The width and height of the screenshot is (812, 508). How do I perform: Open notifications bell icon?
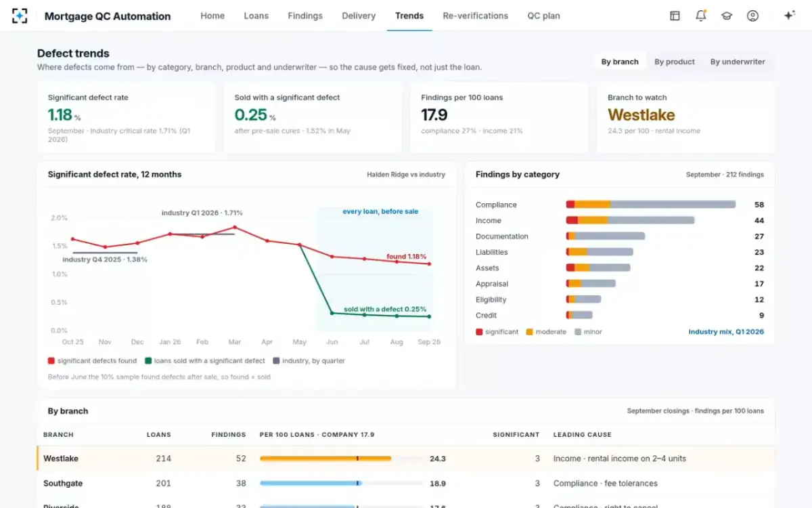click(700, 16)
